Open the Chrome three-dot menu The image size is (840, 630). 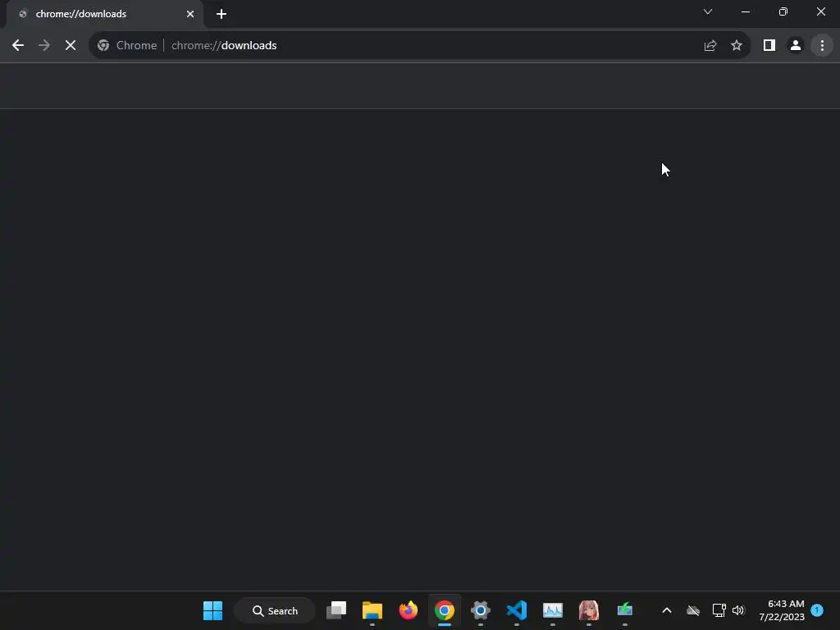822,46
